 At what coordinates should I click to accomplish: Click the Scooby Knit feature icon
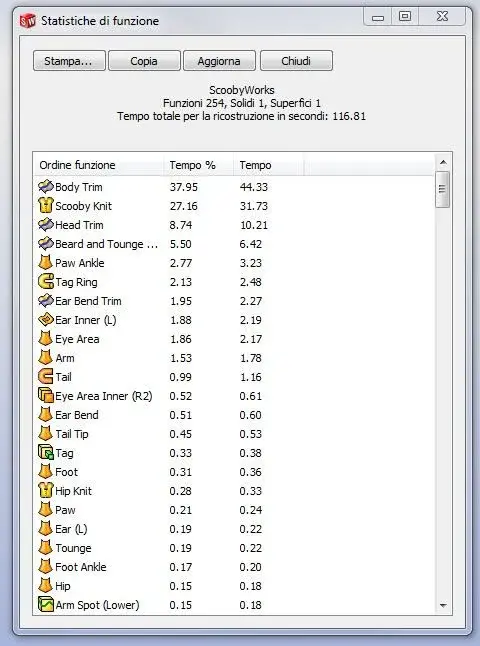[x=46, y=206]
